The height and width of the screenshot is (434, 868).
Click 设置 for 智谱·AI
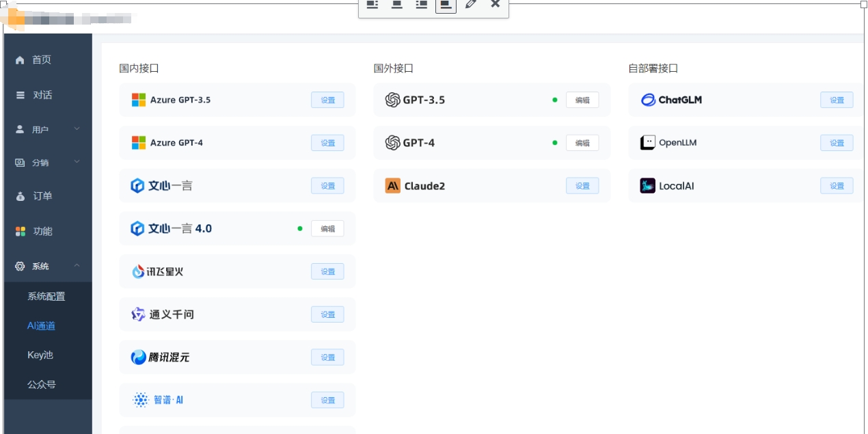click(x=327, y=400)
